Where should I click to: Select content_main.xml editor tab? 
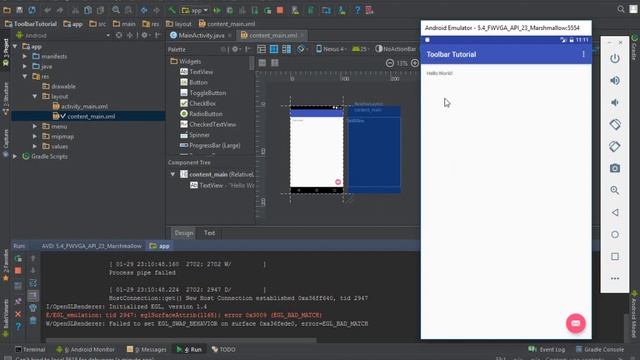pos(273,36)
